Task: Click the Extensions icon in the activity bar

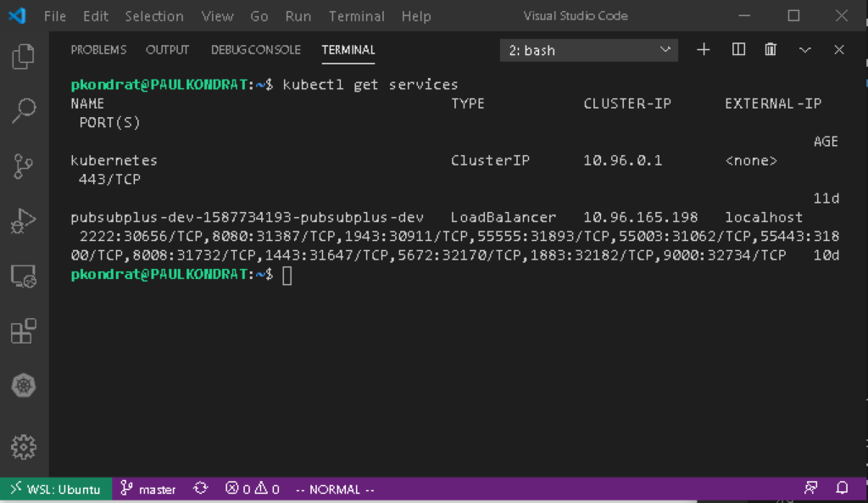Action: (x=24, y=329)
